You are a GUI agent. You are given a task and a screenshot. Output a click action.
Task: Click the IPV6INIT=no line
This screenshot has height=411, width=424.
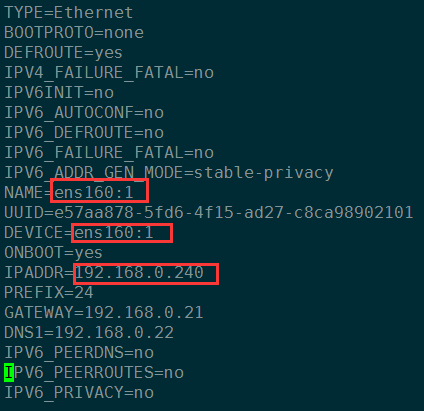pyautogui.click(x=59, y=93)
